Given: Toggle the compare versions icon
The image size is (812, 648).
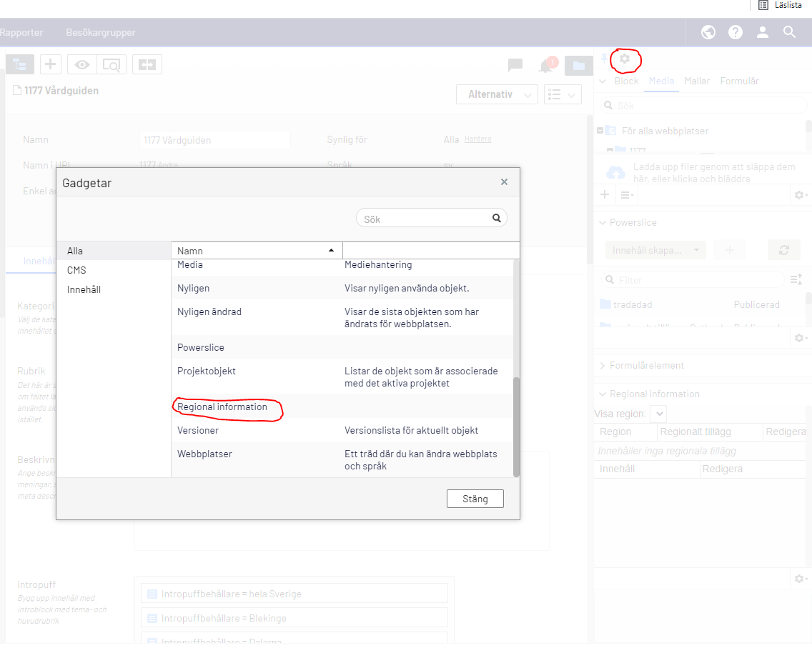Looking at the screenshot, I should [147, 64].
